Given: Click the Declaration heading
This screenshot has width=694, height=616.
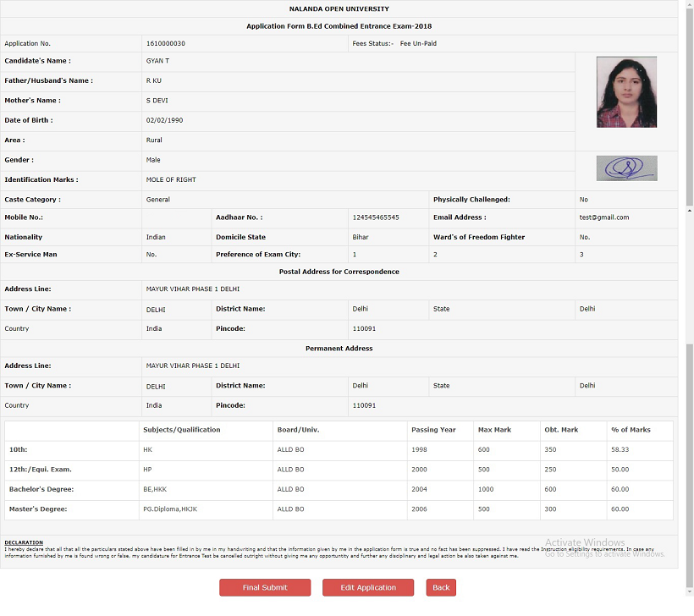Looking at the screenshot, I should pos(24,542).
